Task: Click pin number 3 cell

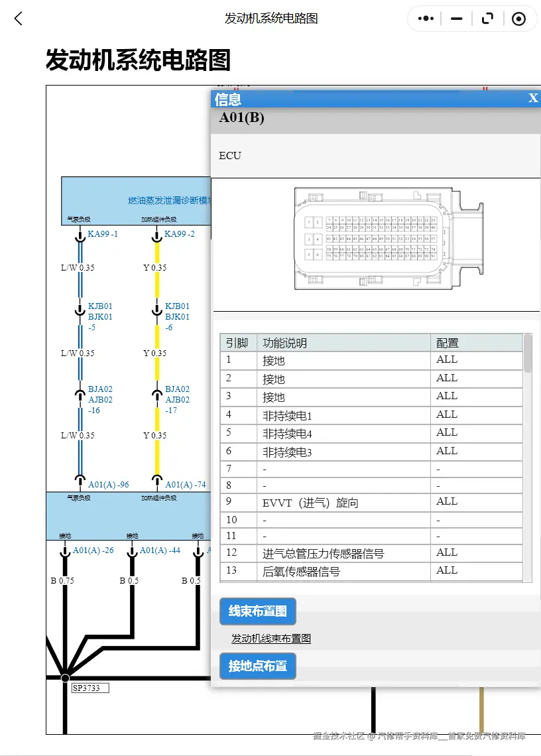Action: click(238, 397)
